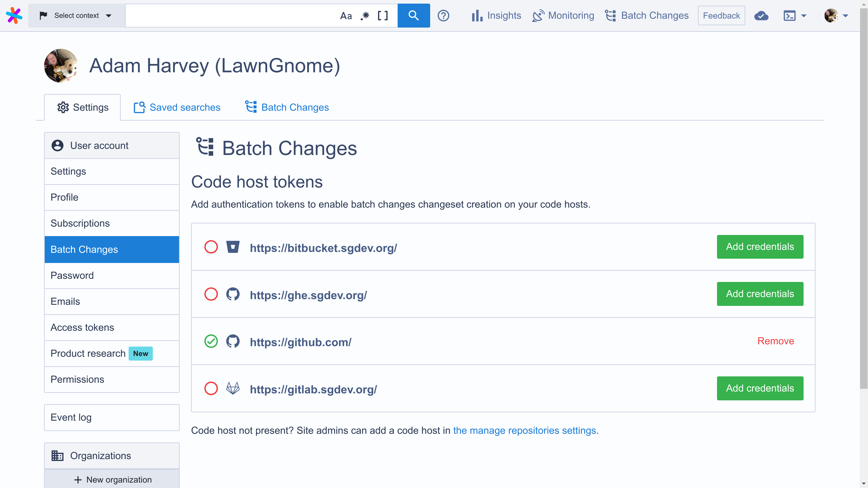Image resolution: width=868 pixels, height=488 pixels.
Task: Click the Bitbucket logo icon
Action: pos(233,247)
